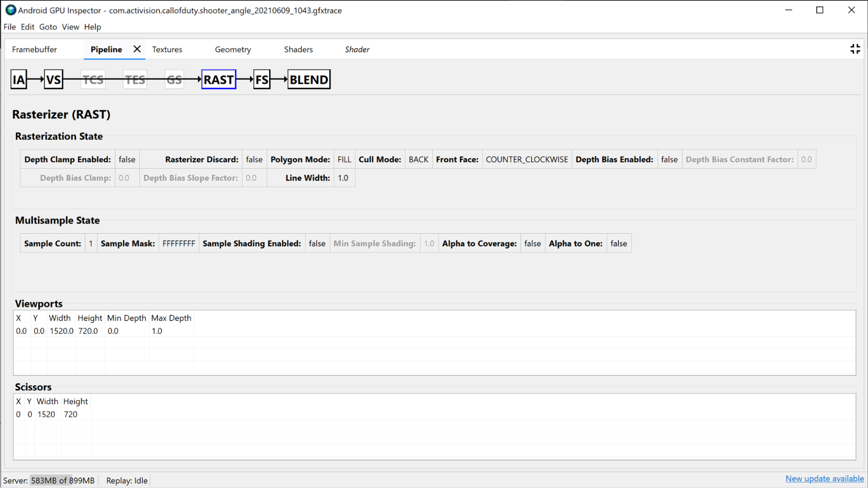Screen dimensions: 868x488
Task: Select the TCS pipeline stage icon
Action: coord(93,79)
